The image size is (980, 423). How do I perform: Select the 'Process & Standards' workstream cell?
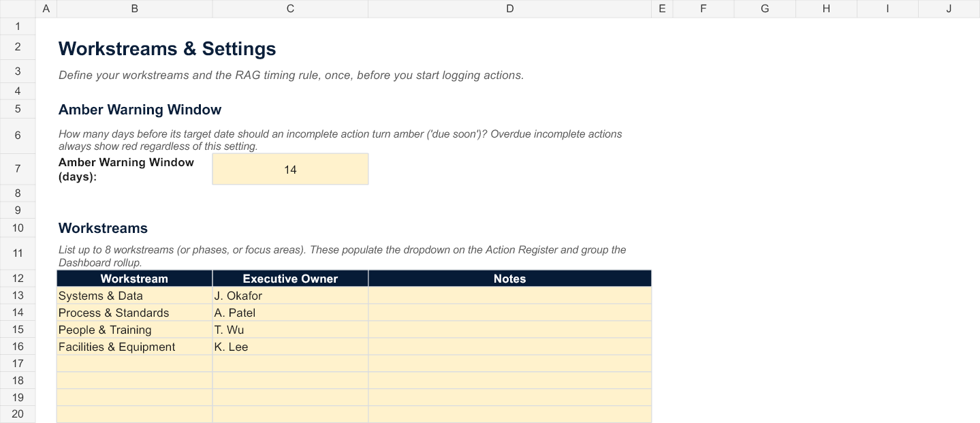[134, 313]
